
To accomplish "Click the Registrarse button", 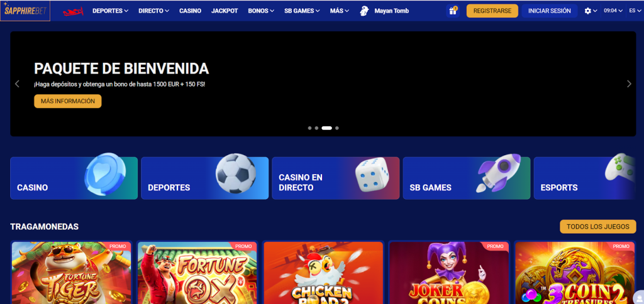I will point(492,11).
